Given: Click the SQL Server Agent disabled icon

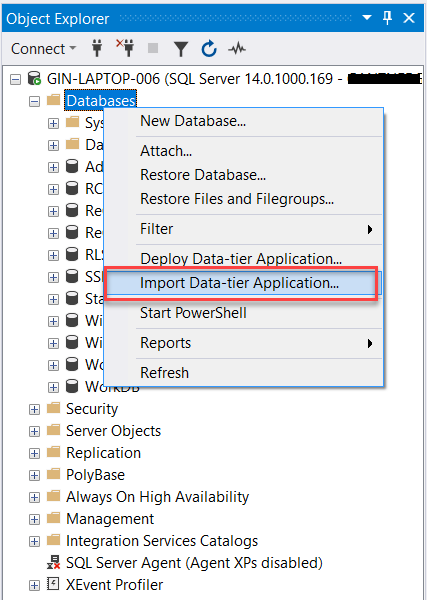Looking at the screenshot, I should click(x=54, y=562).
